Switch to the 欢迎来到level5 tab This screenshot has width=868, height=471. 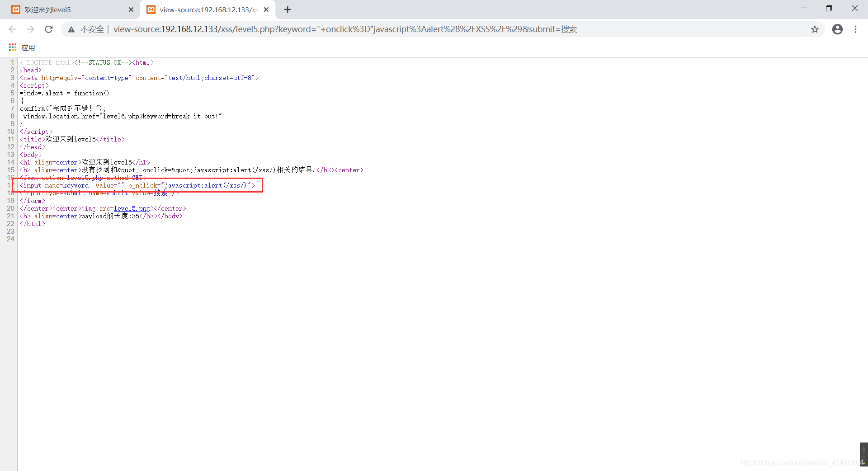70,9
